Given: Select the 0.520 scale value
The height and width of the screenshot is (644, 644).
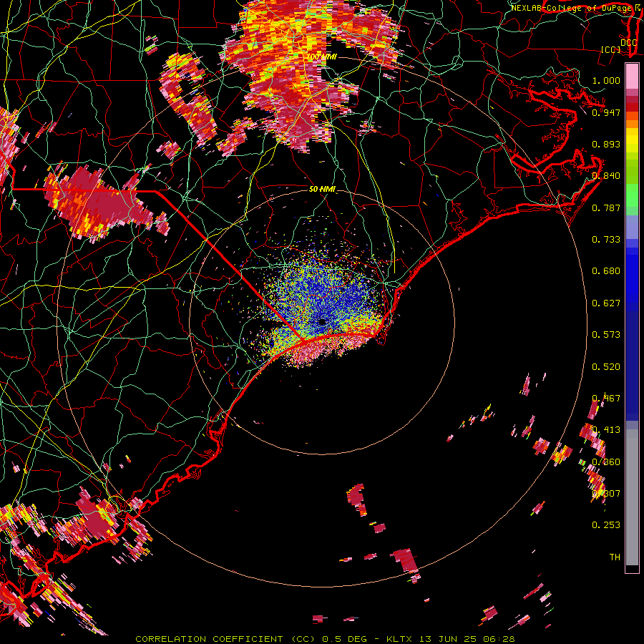Looking at the screenshot, I should tap(606, 367).
